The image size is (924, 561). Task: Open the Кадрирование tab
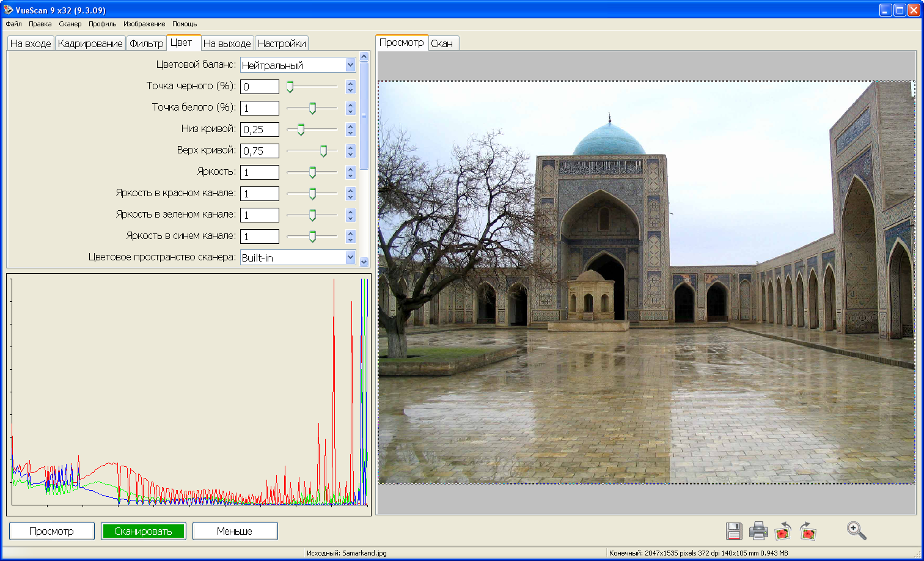point(90,43)
